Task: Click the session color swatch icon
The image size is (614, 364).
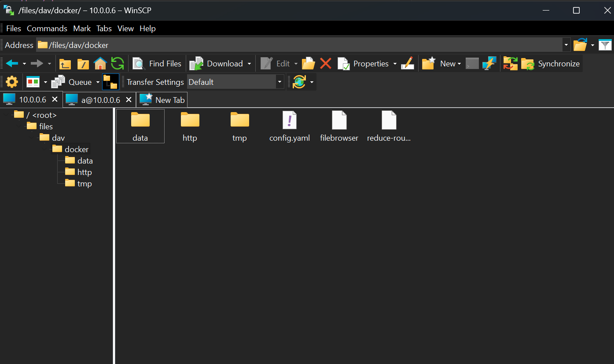Action: 33,82
